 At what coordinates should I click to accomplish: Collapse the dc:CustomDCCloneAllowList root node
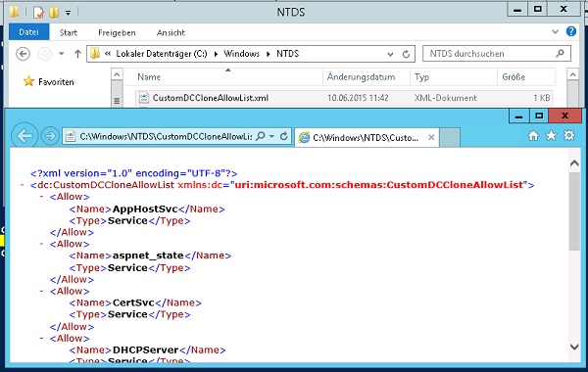click(x=23, y=185)
